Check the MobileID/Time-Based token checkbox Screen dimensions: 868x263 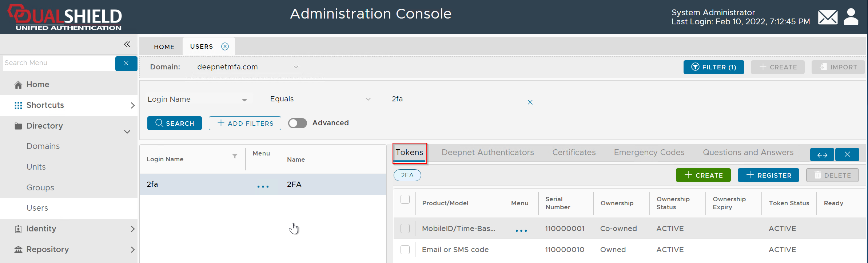click(405, 228)
